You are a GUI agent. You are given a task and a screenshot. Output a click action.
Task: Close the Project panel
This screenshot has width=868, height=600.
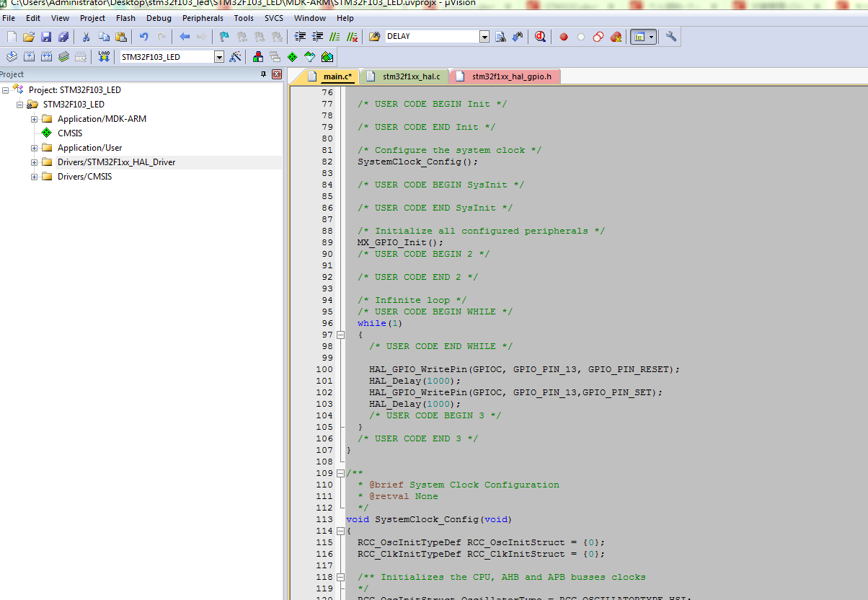coord(276,74)
